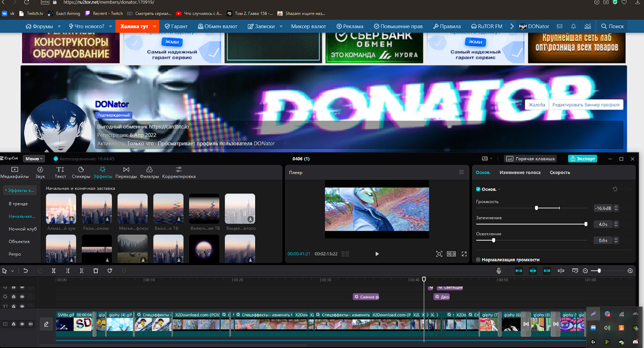Image resolution: width=644 pixels, height=348 pixels.
Task: Open the Stickers panel in CapCut
Action: click(81, 172)
